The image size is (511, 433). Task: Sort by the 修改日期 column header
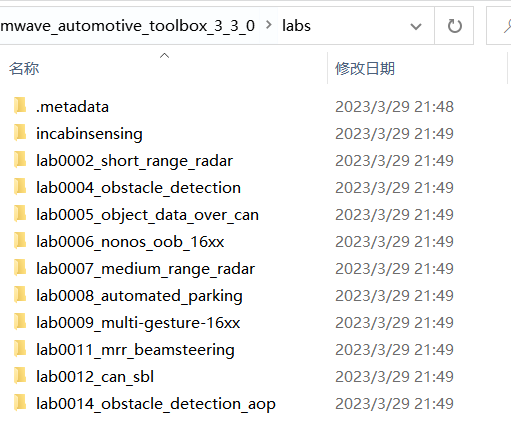[365, 69]
